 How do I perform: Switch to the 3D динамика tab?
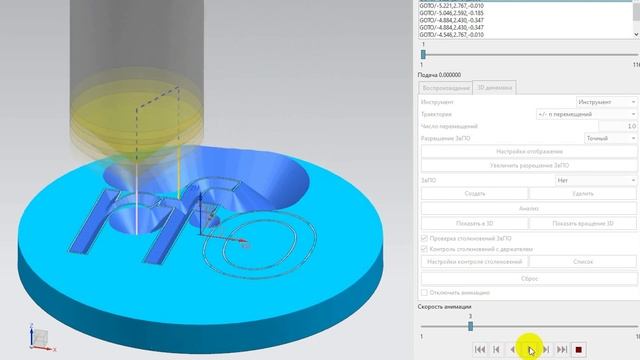click(x=494, y=87)
